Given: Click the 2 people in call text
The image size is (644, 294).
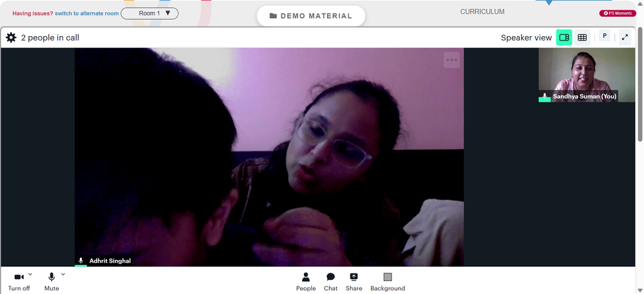Looking at the screenshot, I should pyautogui.click(x=50, y=38).
